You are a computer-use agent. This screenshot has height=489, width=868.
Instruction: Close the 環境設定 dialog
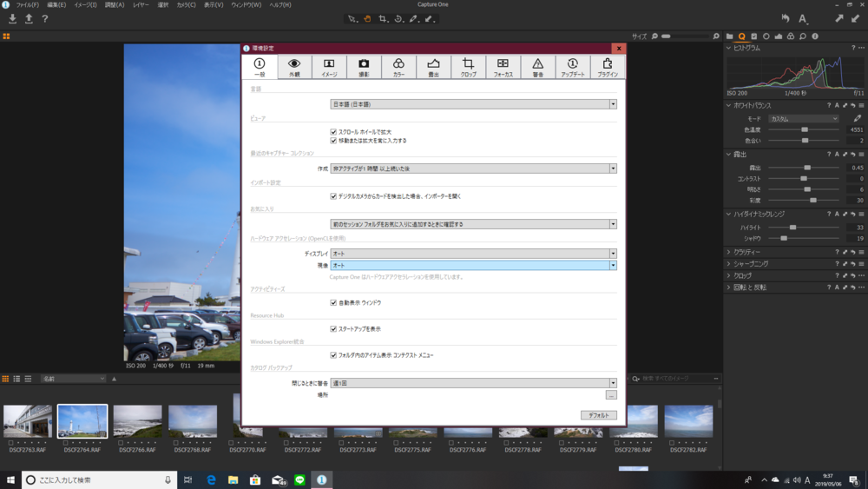(619, 48)
